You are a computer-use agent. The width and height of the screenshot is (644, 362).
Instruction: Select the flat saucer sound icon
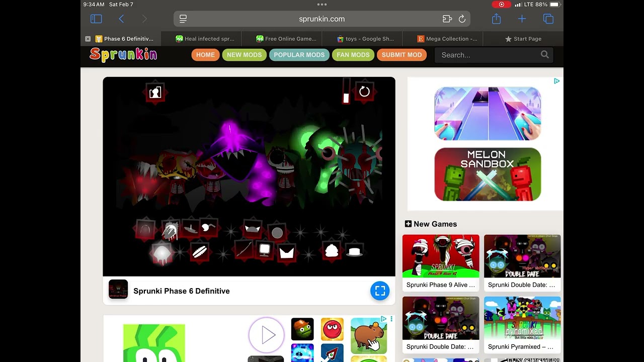(x=190, y=228)
